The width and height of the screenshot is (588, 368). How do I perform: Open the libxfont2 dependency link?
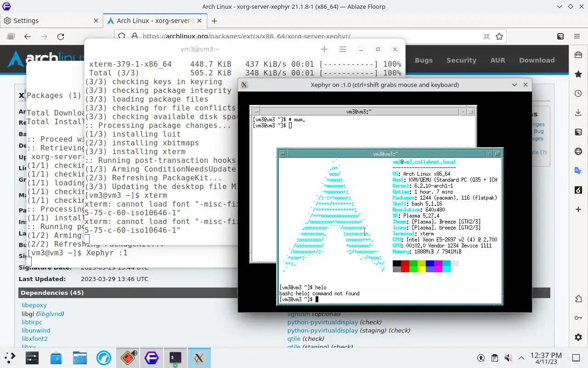coord(34,339)
